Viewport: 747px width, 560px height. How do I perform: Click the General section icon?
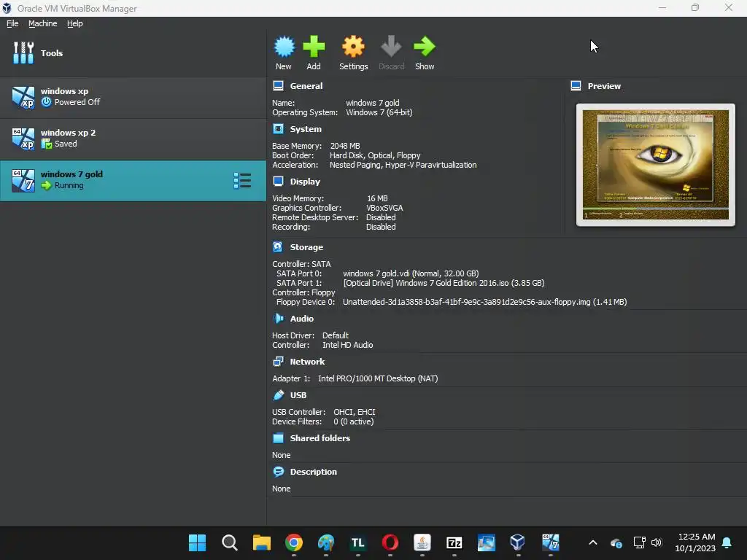coord(278,86)
